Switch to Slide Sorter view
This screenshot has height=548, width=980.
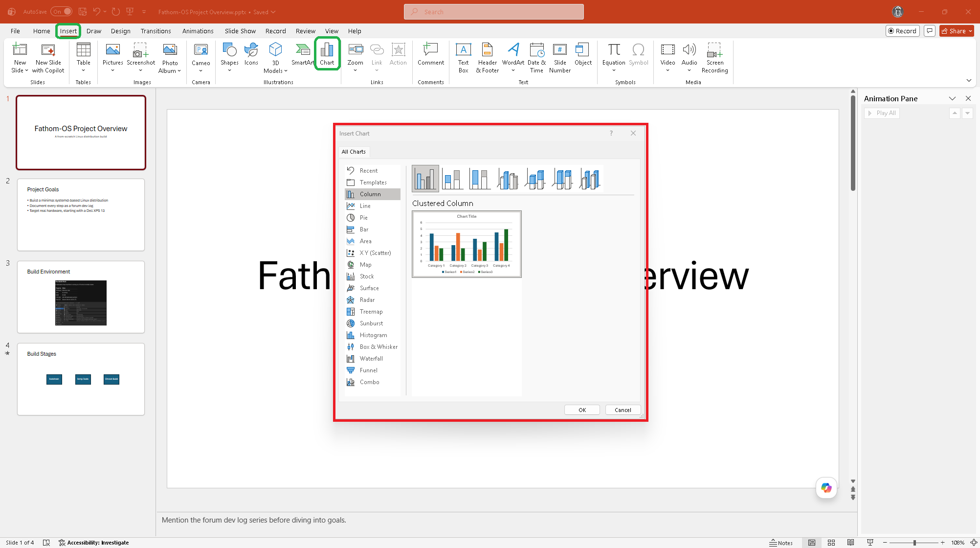point(831,543)
